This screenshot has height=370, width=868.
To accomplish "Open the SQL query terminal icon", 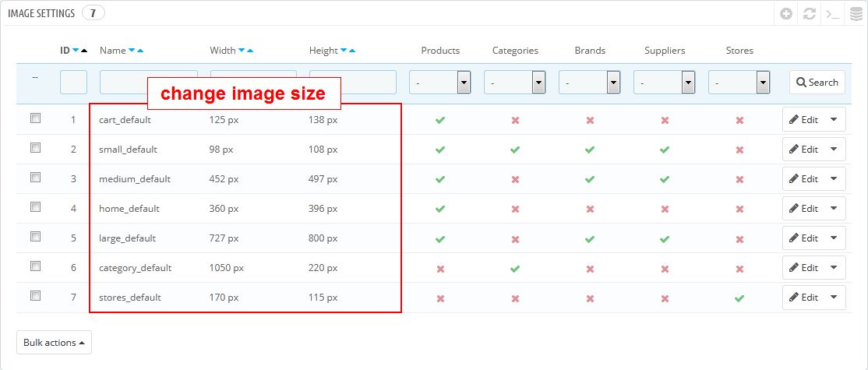I will 833,14.
